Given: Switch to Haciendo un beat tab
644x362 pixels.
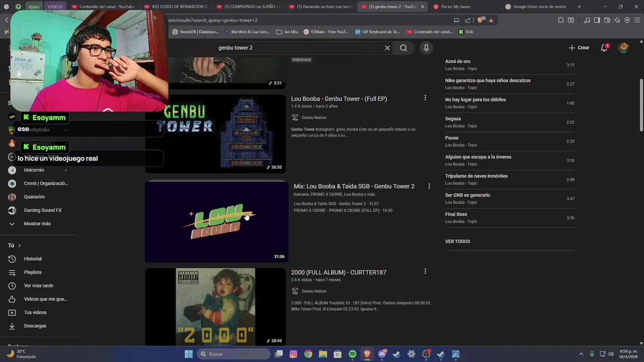Looking at the screenshot, I should click(321, 7).
